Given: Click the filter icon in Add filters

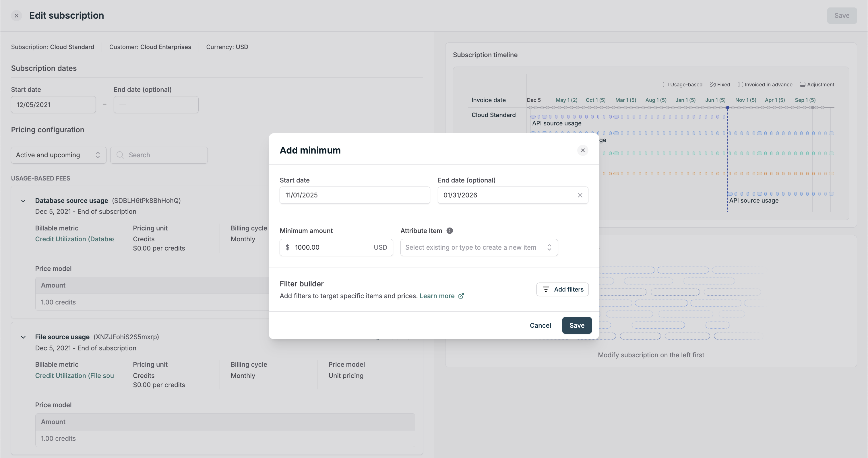Looking at the screenshot, I should click(546, 289).
